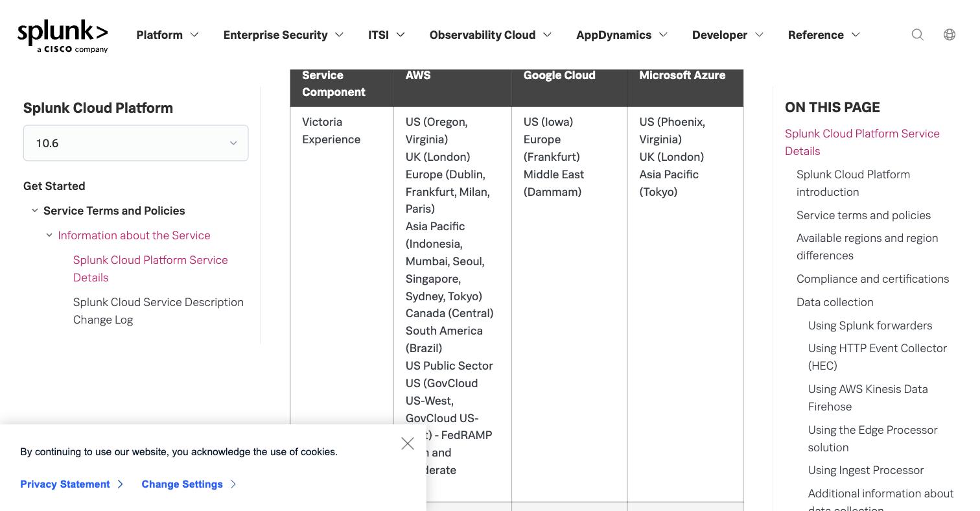Click the Privacy Statement link

coord(71,484)
